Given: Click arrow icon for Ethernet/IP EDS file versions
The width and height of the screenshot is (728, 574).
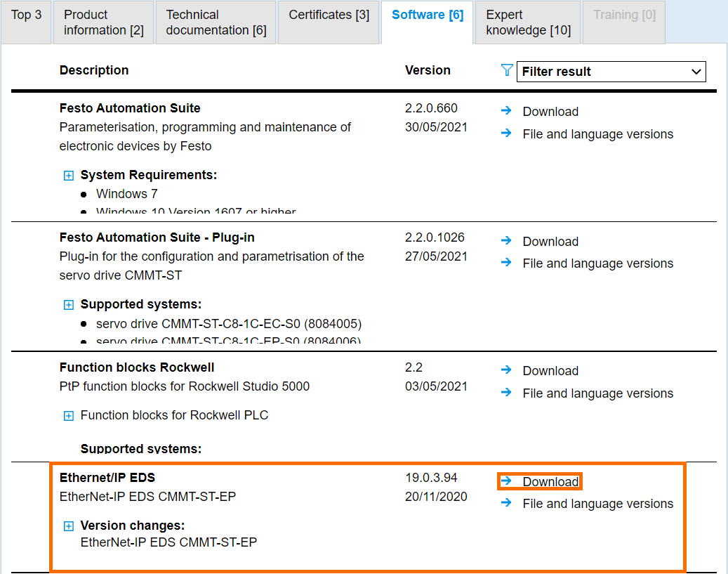Looking at the screenshot, I should point(506,503).
